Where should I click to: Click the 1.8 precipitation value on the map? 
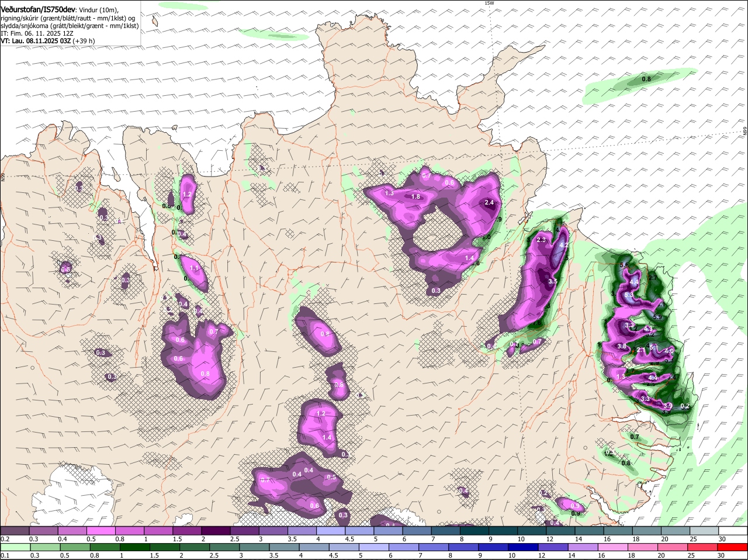pos(416,197)
